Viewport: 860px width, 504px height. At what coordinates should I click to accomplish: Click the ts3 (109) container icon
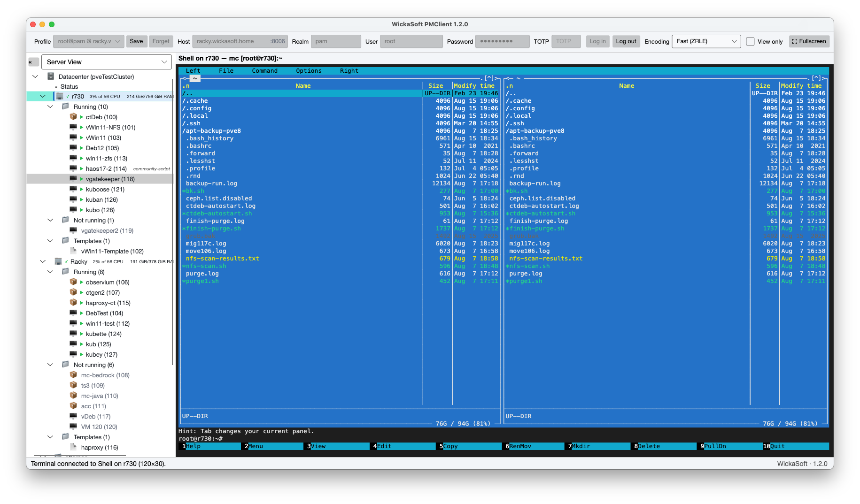(73, 385)
